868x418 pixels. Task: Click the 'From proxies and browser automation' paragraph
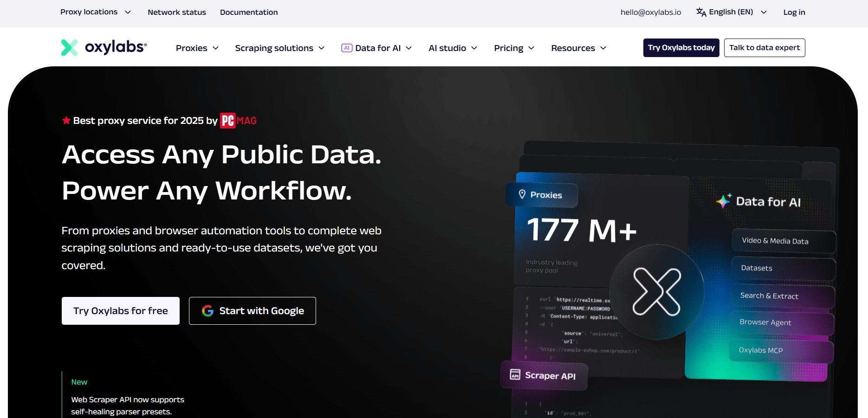tap(221, 248)
